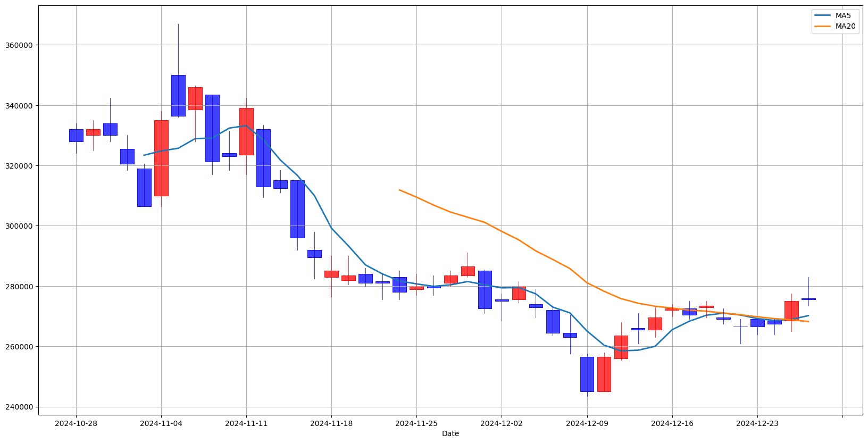
Task: Click the MA20 legend entry
Action: pyautogui.click(x=836, y=27)
